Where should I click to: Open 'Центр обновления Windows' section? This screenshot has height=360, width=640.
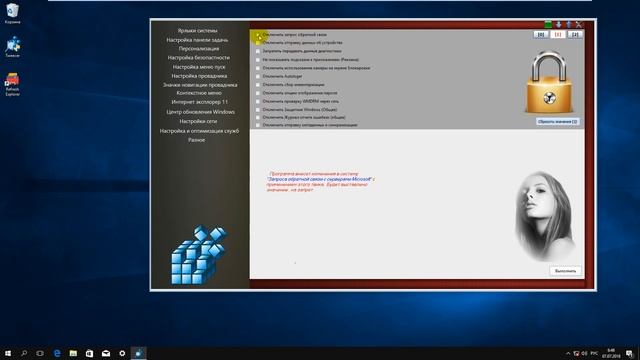coord(200,112)
